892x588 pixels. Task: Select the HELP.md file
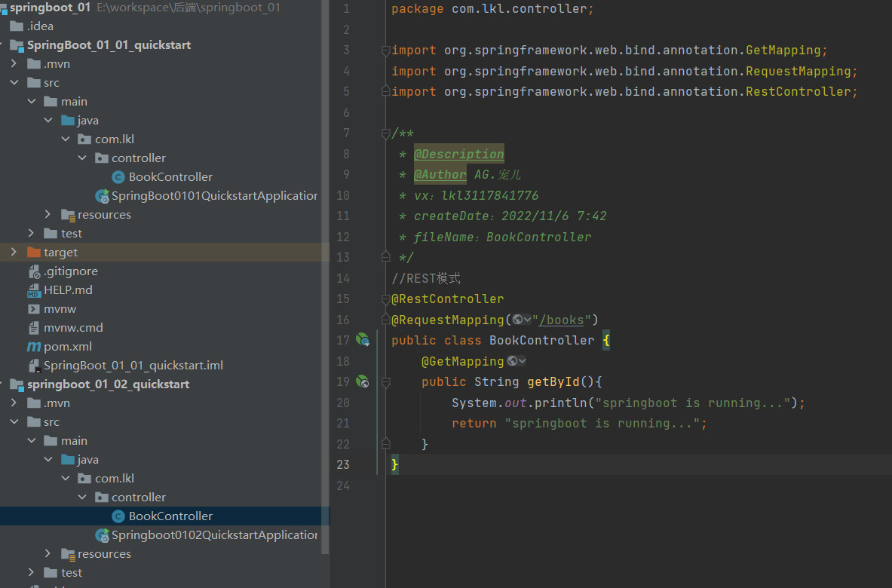[69, 290]
